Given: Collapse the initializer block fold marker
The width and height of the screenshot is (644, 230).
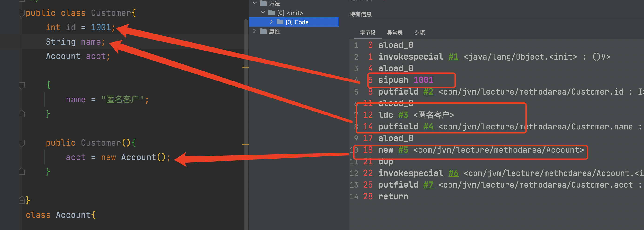Looking at the screenshot, I should (22, 85).
